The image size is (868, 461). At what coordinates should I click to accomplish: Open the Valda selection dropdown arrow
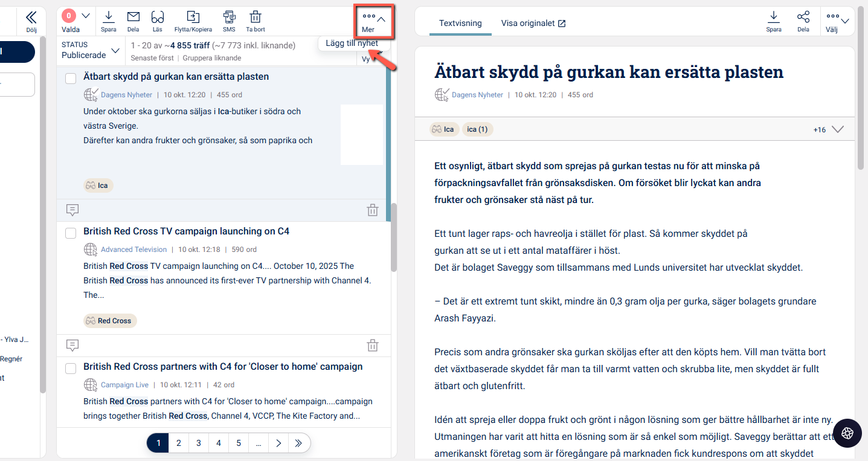tap(86, 16)
